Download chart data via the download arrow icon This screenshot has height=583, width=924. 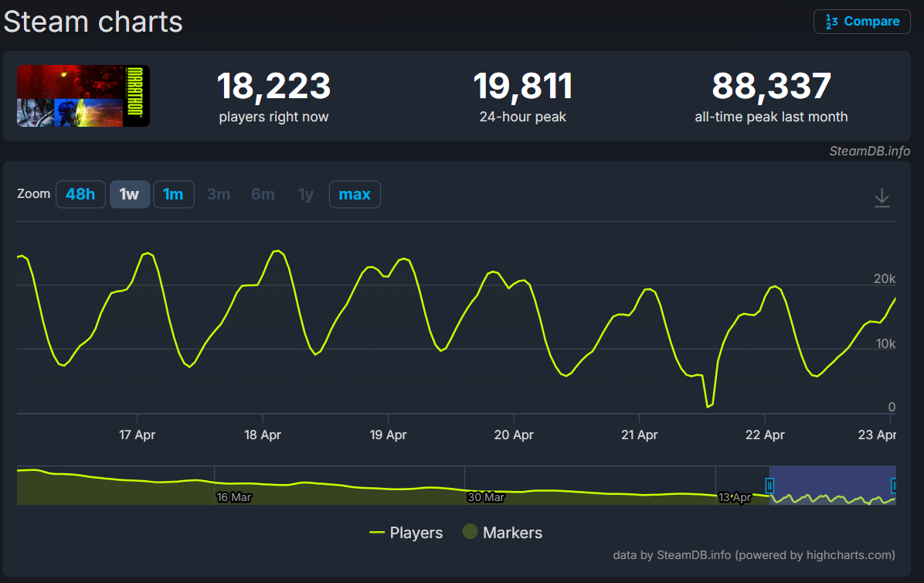click(882, 197)
